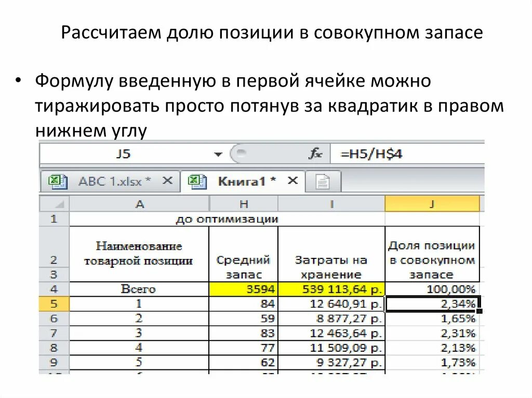Click the 'Всего' cell
The width and height of the screenshot is (532, 398).
pos(139,289)
